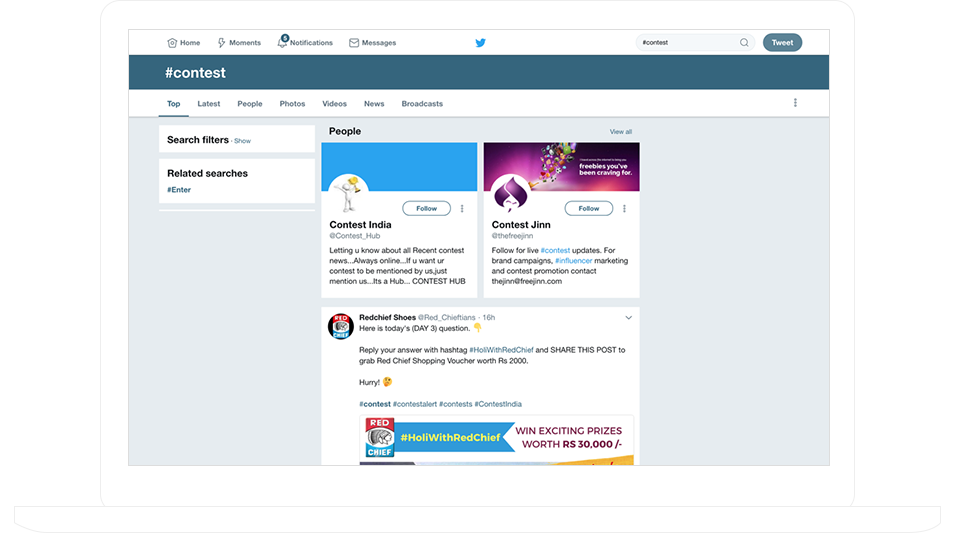Open Contest Jinn purple avatar
Image resolution: width=955 pixels, height=534 pixels.
[510, 193]
